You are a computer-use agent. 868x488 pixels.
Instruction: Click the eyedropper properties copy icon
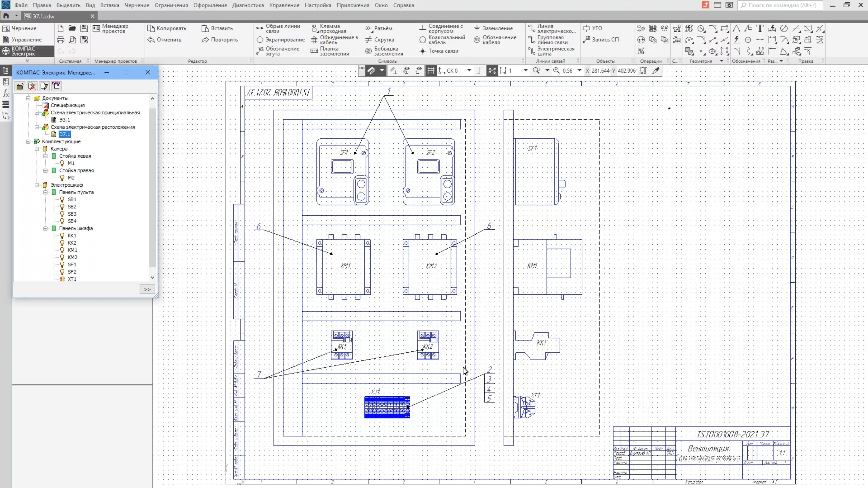point(656,71)
